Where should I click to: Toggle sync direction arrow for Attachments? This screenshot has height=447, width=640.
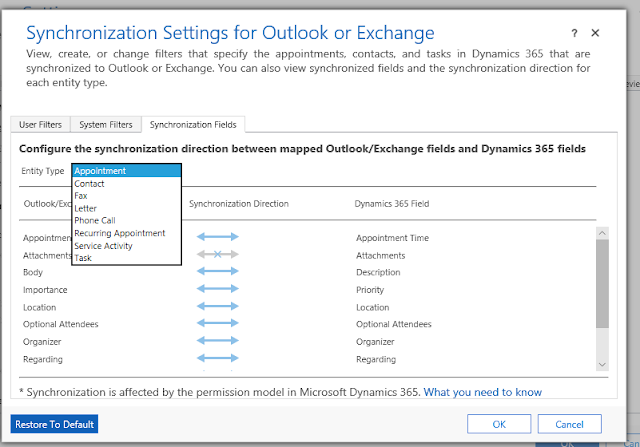pos(217,255)
